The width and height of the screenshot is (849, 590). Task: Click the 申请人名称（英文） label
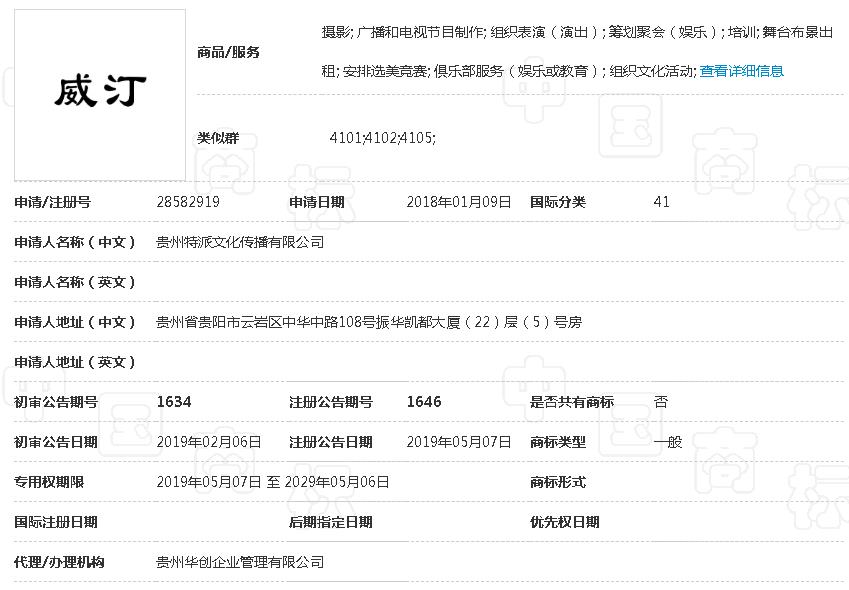pos(75,282)
